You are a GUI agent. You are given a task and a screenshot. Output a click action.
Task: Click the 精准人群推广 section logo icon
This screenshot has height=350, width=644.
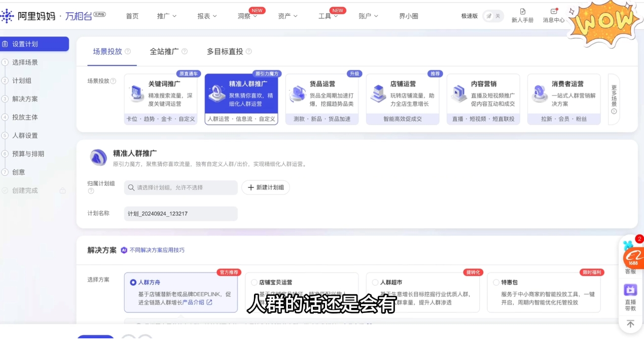pyautogui.click(x=98, y=158)
